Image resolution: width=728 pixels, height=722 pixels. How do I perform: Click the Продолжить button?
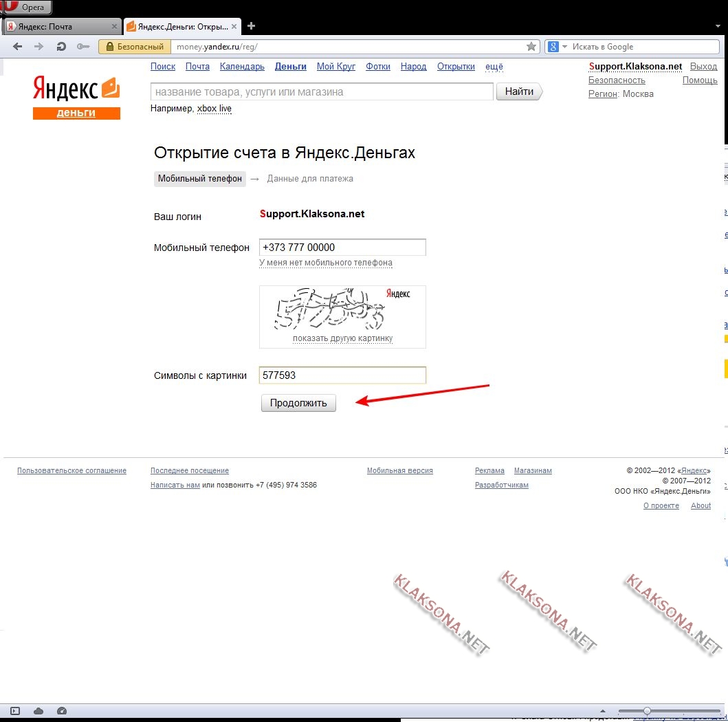298,402
